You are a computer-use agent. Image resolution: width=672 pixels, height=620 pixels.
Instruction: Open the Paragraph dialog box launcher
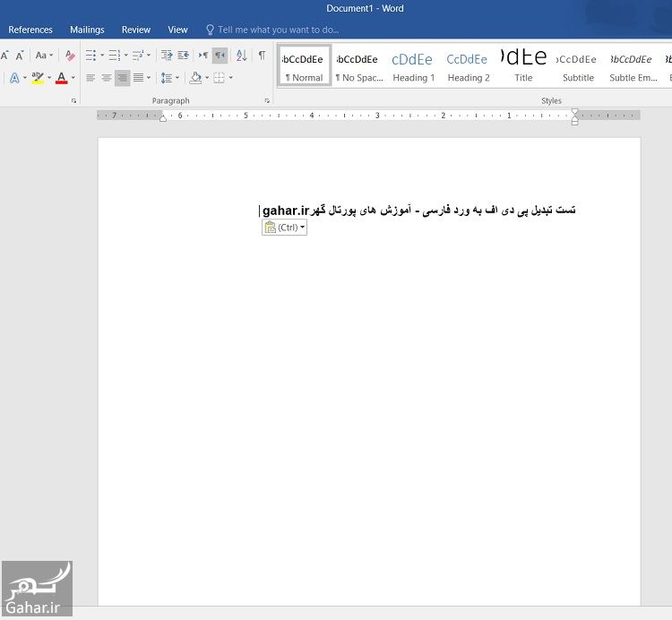point(267,100)
